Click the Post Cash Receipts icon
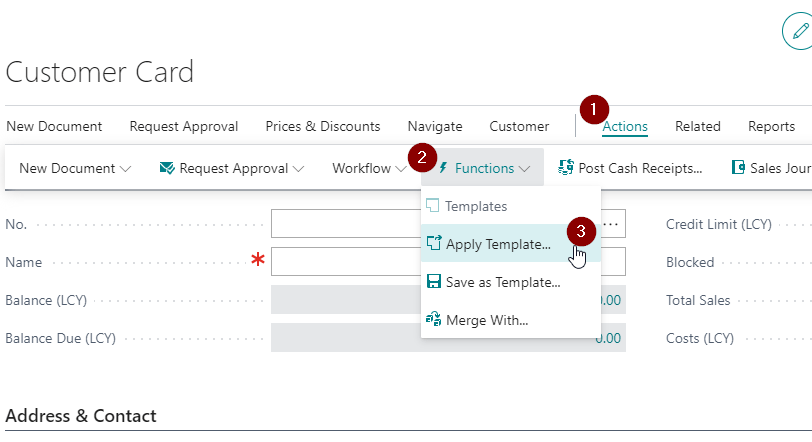Image resolution: width=812 pixels, height=442 pixels. point(566,168)
